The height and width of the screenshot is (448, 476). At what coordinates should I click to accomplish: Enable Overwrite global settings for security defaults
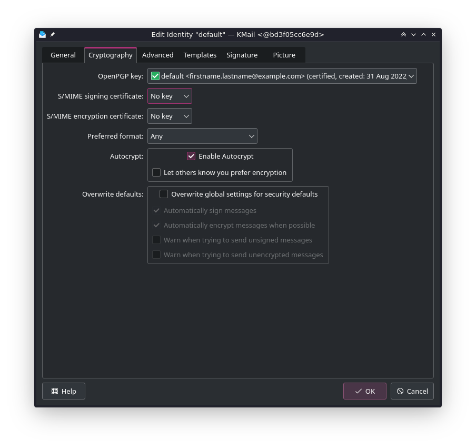pyautogui.click(x=164, y=194)
